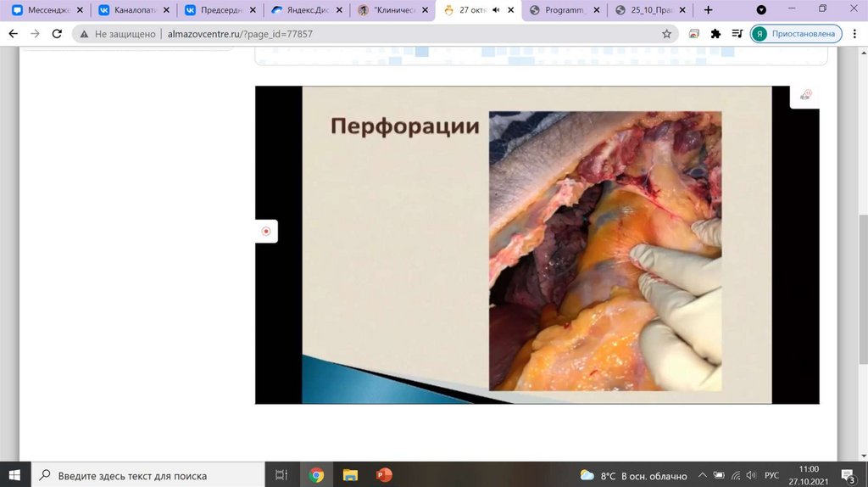
Task: Show the Не защищено site info
Action: 117,34
